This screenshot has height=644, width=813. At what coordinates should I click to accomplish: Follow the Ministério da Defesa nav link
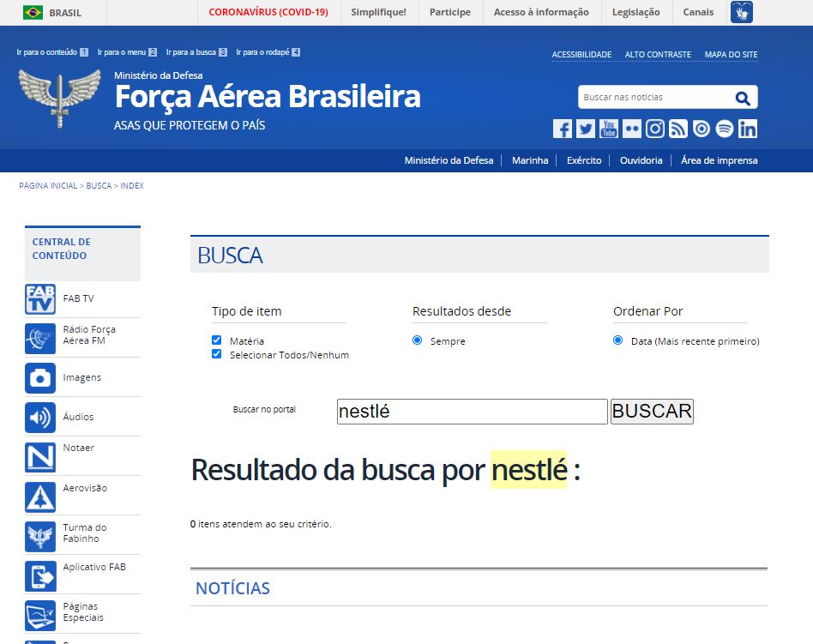449,160
